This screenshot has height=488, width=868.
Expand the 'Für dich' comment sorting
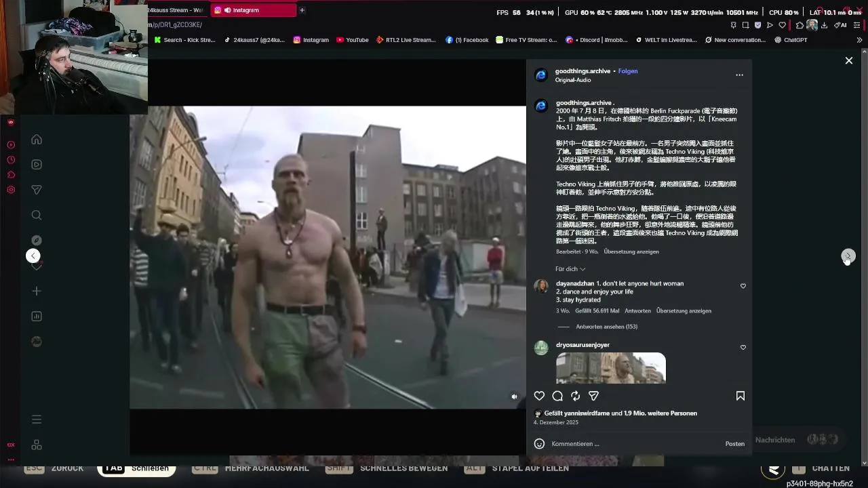[x=570, y=269]
